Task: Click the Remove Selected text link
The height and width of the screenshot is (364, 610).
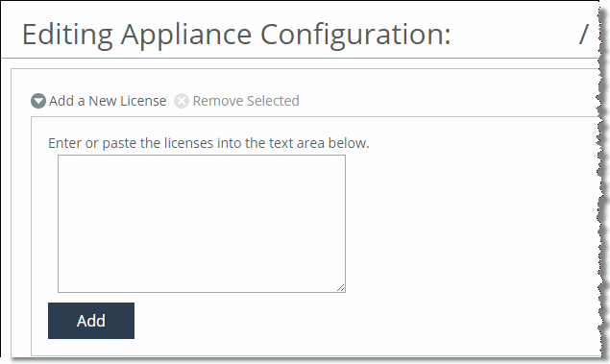Action: coord(246,101)
